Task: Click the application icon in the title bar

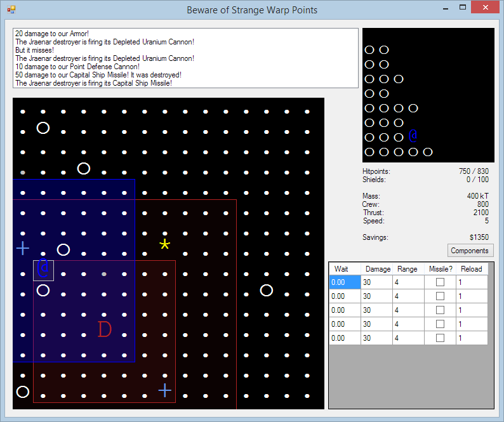Action: 11,10
